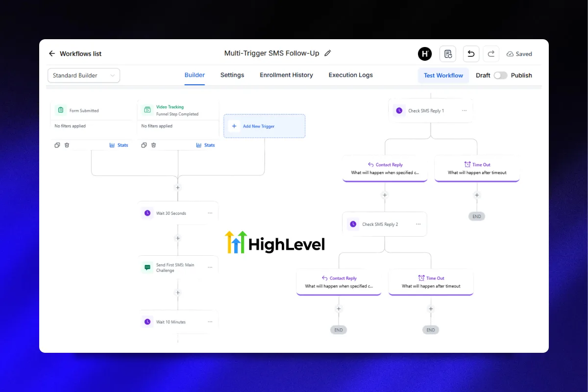Screen dimensions: 588x392
Task: View Stats for Form Submitted trigger
Action: tap(119, 145)
